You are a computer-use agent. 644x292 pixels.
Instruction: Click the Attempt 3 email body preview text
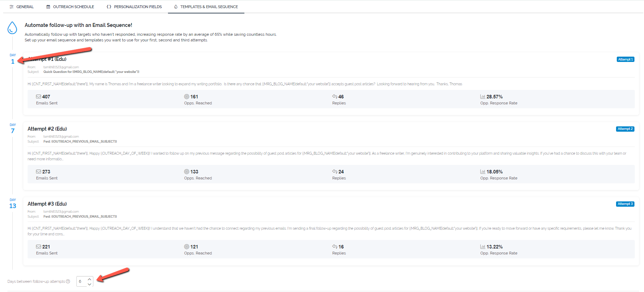pos(330,231)
